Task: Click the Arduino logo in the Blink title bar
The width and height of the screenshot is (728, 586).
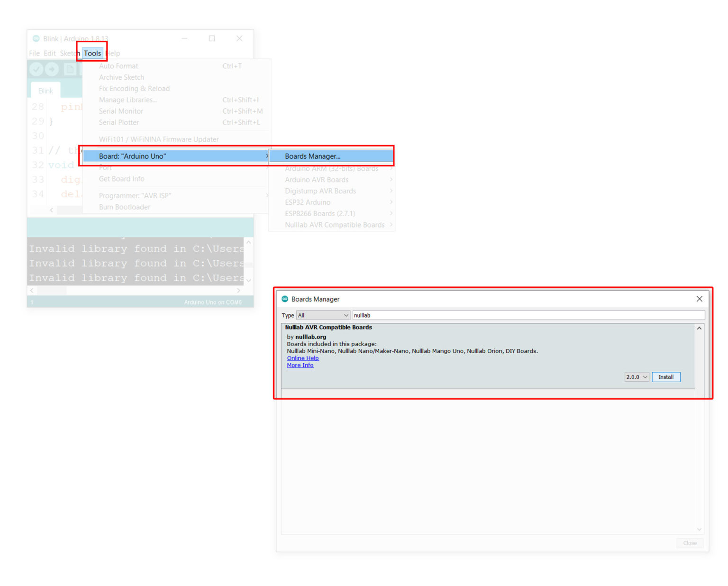Action: pyautogui.click(x=36, y=38)
